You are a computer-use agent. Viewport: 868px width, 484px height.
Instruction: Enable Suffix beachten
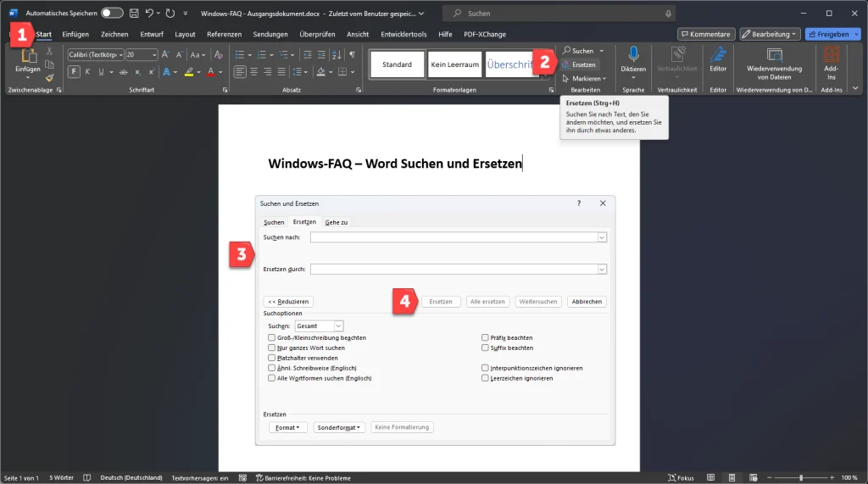click(x=485, y=348)
